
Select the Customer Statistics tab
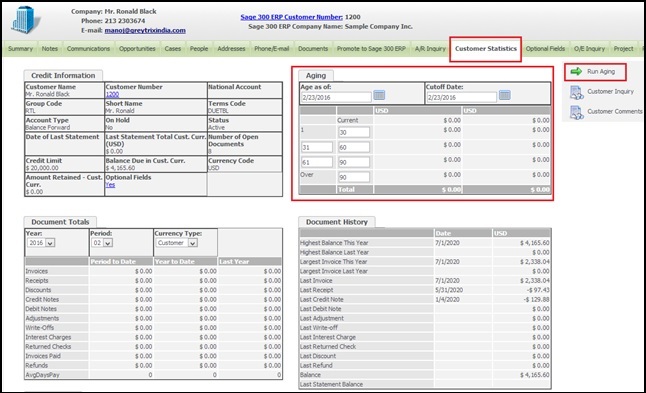486,49
